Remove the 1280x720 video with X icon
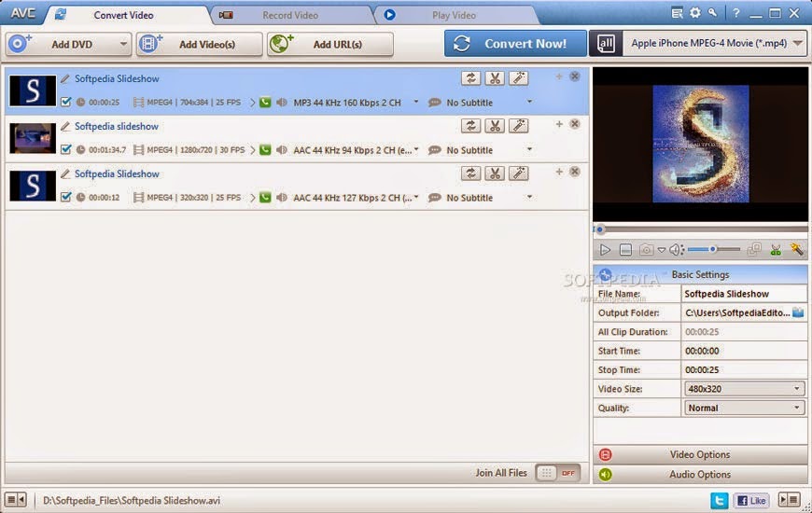Viewport: 812px width, 513px height. pyautogui.click(x=575, y=124)
